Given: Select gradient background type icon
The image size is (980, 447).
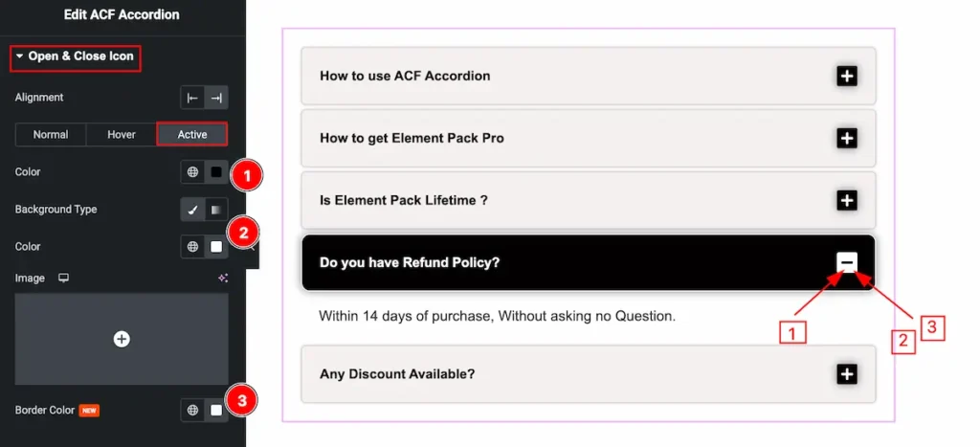Looking at the screenshot, I should [x=216, y=210].
